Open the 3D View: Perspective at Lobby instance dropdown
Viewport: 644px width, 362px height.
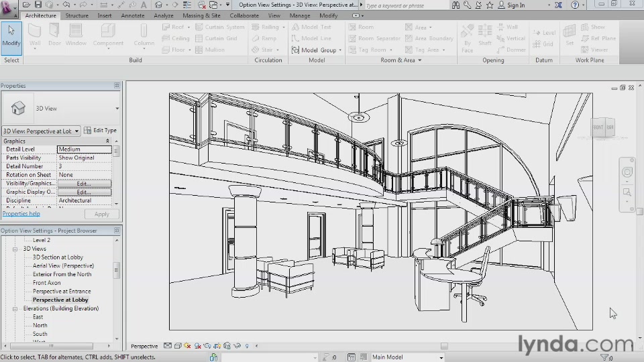[76, 131]
